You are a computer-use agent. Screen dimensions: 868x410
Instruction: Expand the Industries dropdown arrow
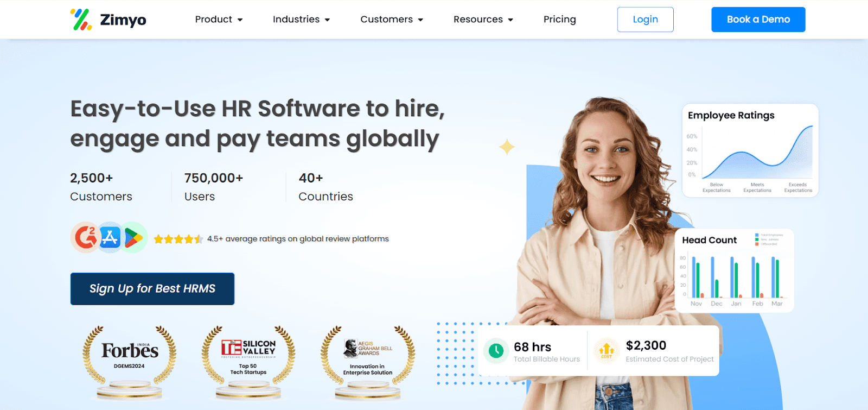(327, 20)
